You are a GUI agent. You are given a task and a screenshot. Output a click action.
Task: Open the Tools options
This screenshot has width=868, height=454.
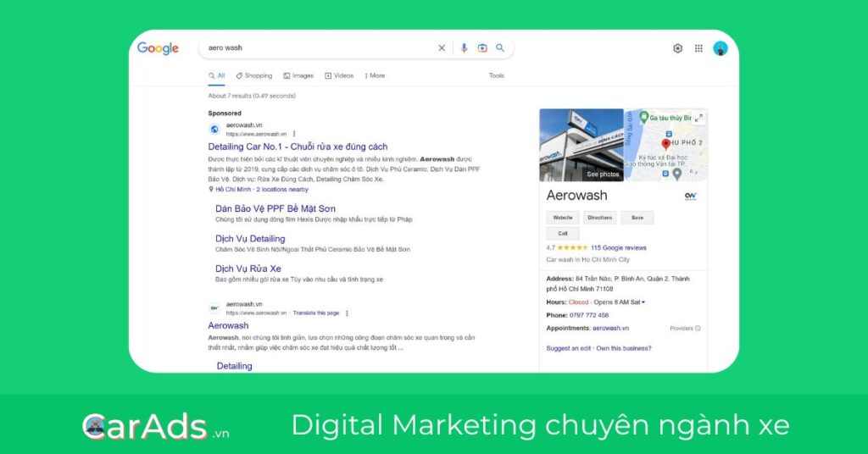click(x=497, y=75)
